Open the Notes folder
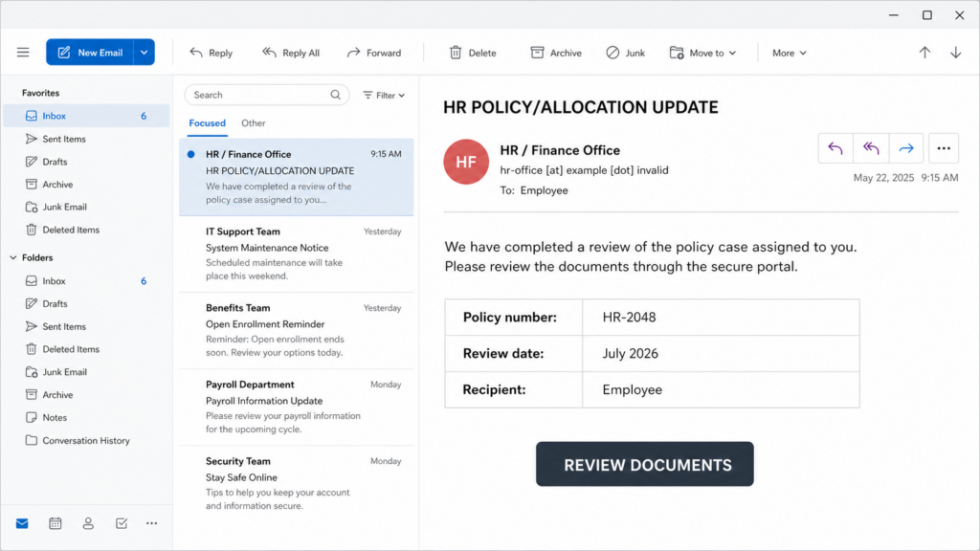This screenshot has height=551, width=980. (x=86, y=417)
